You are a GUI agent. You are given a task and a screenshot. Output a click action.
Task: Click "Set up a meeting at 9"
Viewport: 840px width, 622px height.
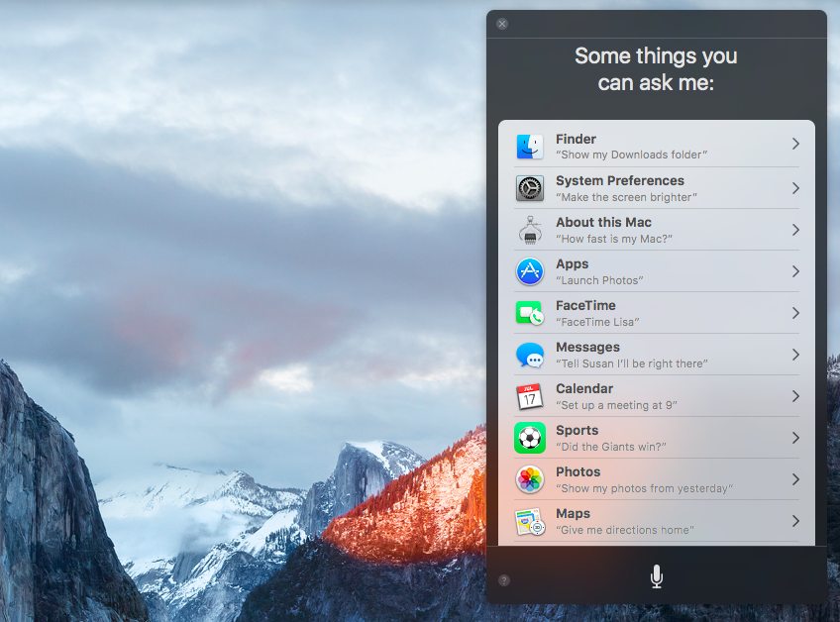(x=616, y=405)
